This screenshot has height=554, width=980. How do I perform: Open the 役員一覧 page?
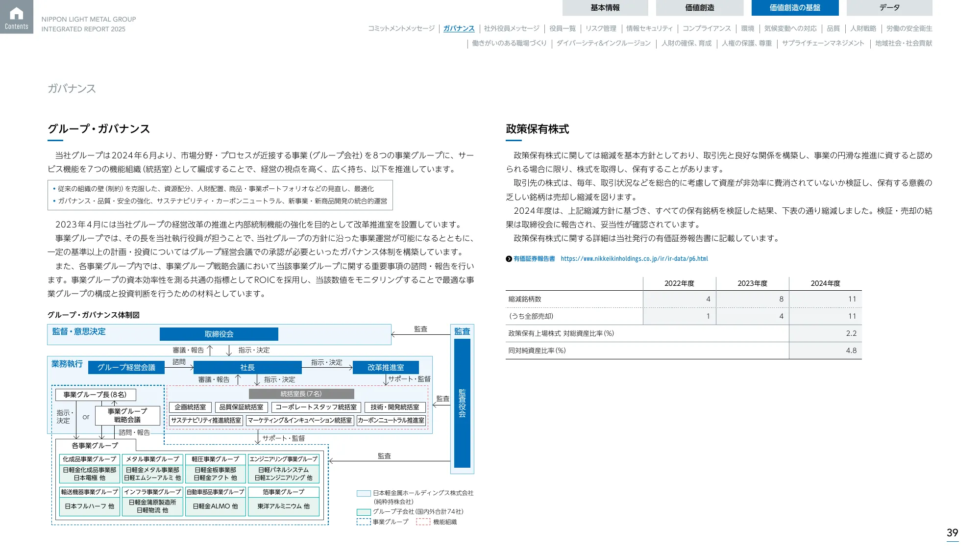(x=563, y=28)
